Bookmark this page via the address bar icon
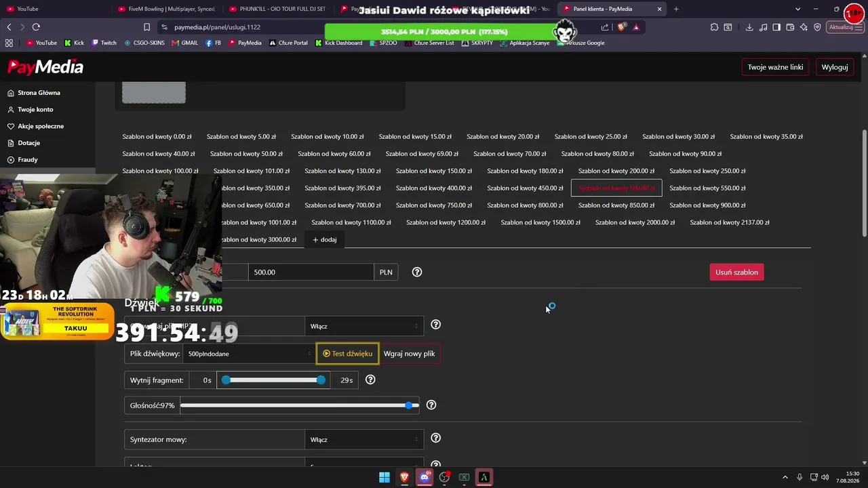Viewport: 868px width, 488px height. pyautogui.click(x=146, y=27)
